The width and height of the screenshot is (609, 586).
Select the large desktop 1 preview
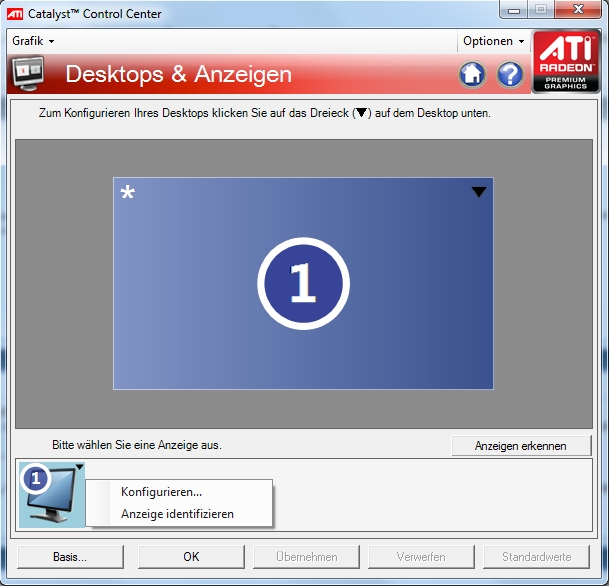(x=303, y=283)
